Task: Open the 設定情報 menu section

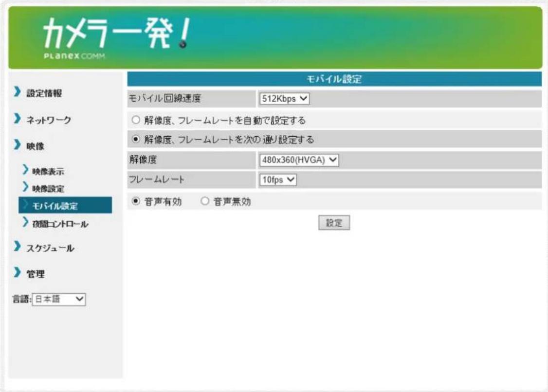Action: (x=44, y=93)
